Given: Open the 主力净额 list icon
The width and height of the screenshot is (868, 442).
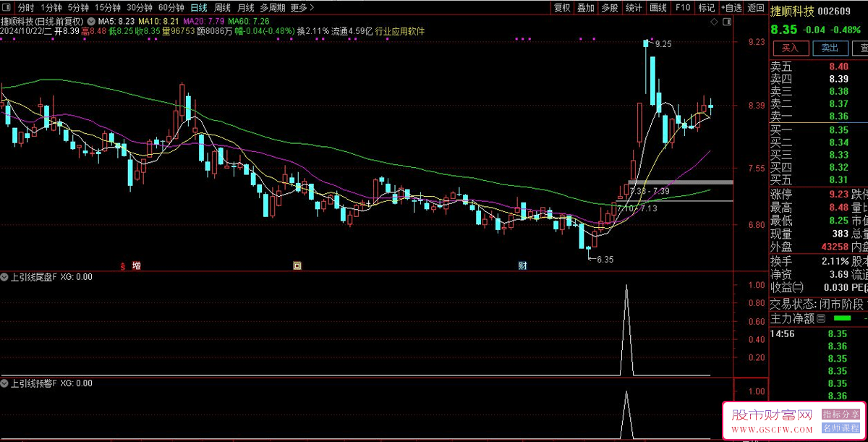Looking at the screenshot, I should tap(821, 318).
